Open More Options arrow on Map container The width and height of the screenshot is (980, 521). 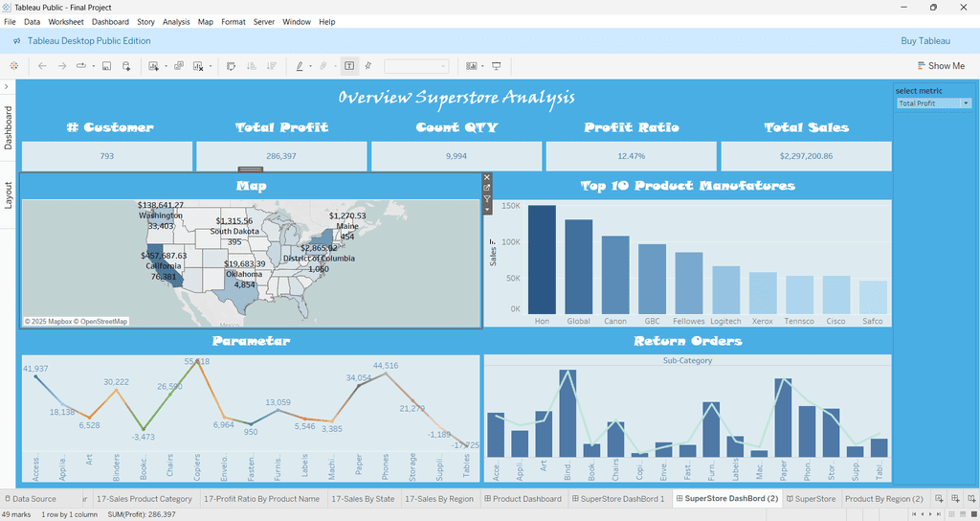[x=487, y=210]
